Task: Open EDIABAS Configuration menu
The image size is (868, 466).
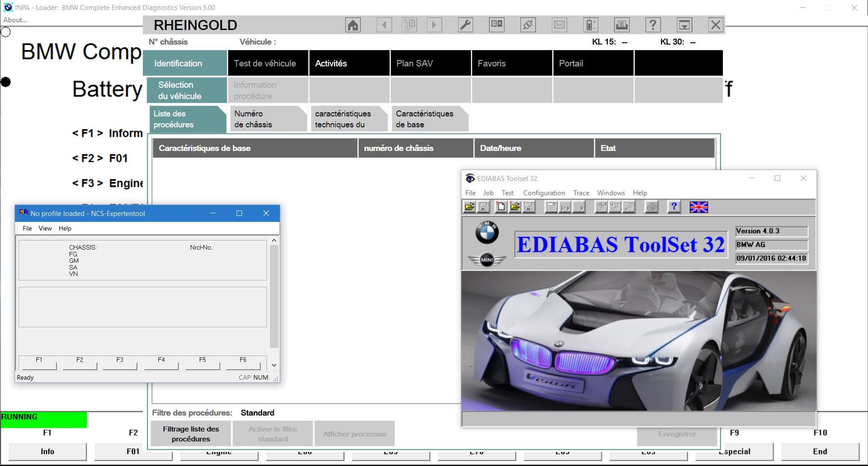Action: point(544,193)
